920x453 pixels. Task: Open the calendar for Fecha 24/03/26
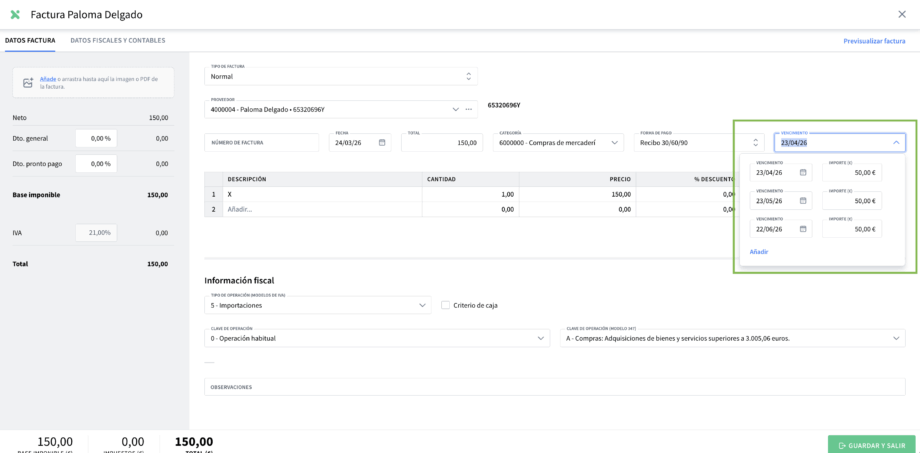pos(382,143)
